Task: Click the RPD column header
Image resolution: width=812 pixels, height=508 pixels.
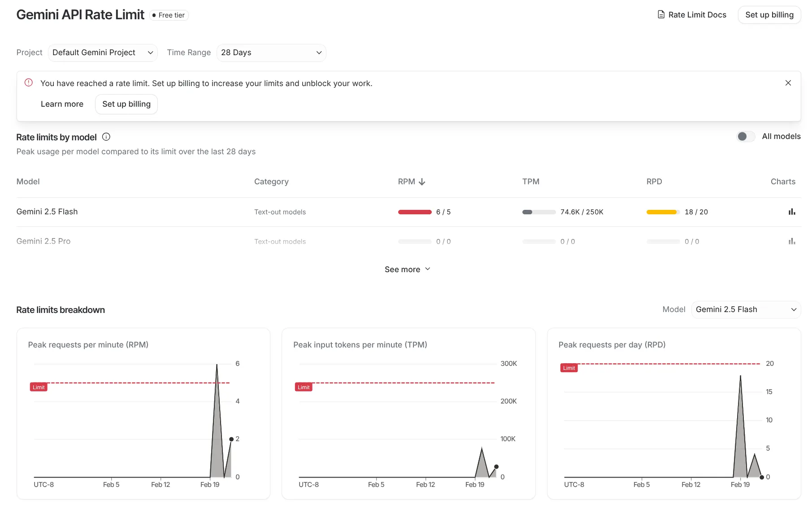Action: pos(654,182)
